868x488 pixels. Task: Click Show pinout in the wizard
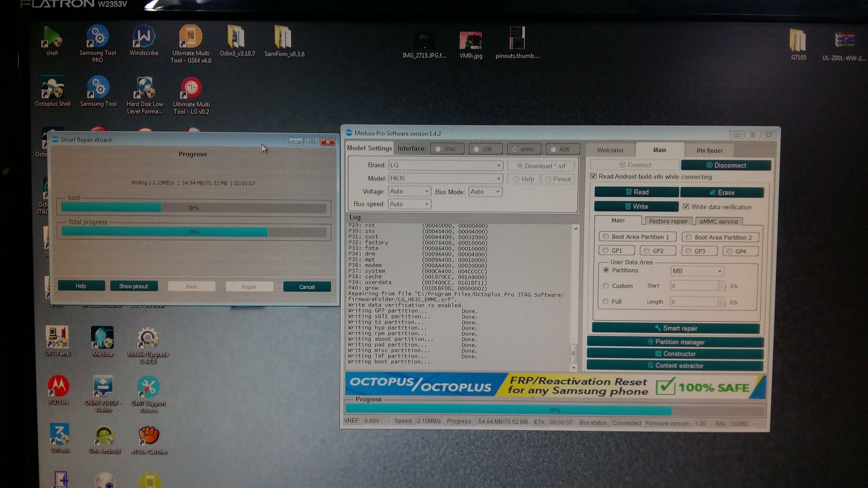tap(134, 286)
